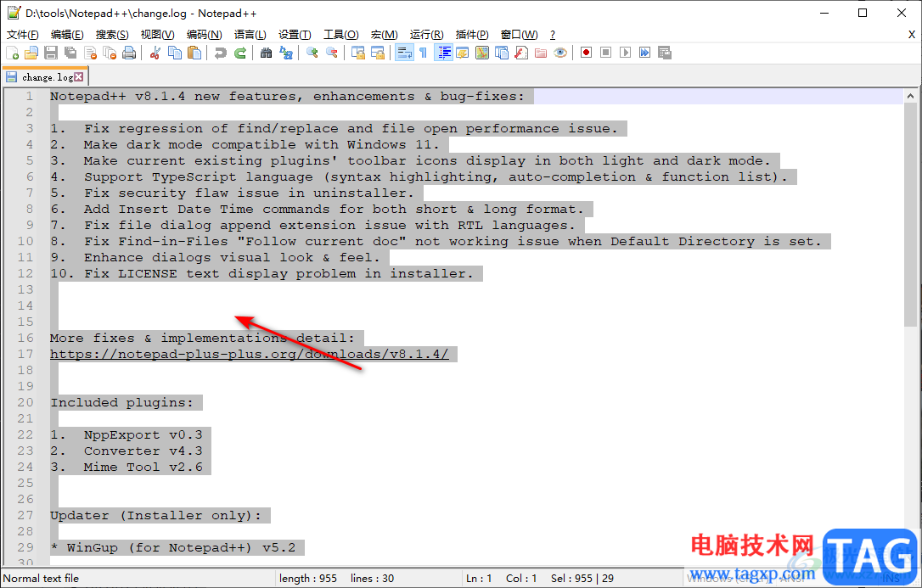Open Folder as Workspace icon
Viewport: 922px width, 588px height.
pyautogui.click(x=541, y=53)
